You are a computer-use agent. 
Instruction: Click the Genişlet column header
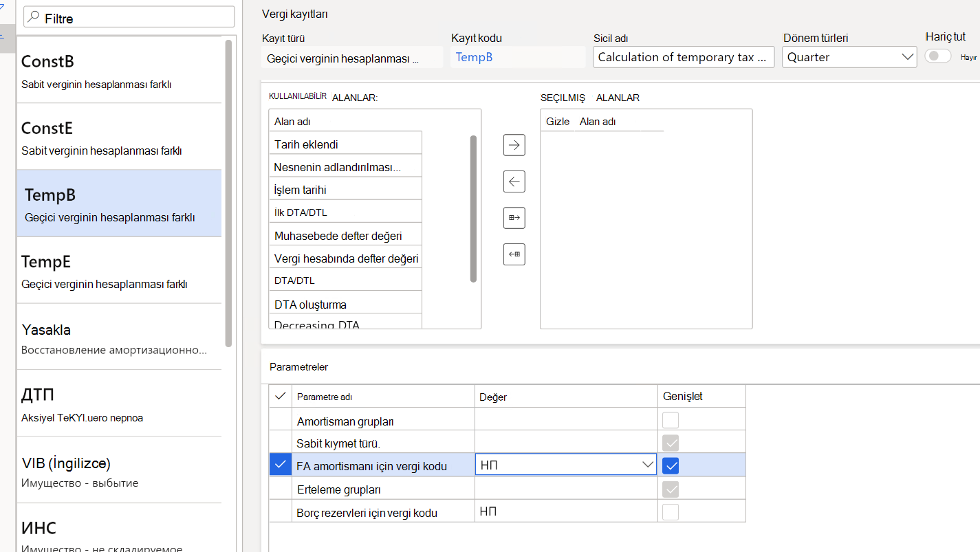tap(683, 396)
